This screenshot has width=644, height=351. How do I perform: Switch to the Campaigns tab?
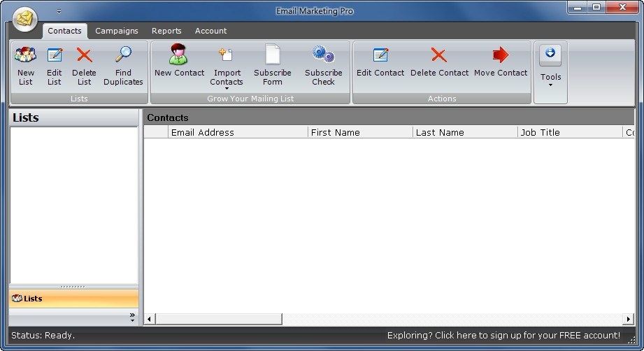117,31
